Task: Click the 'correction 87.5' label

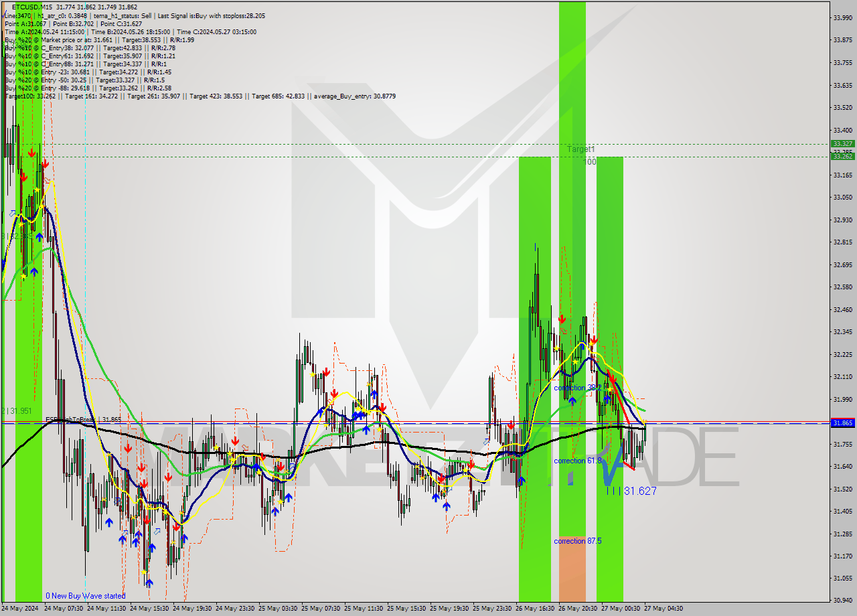Action: (x=577, y=541)
